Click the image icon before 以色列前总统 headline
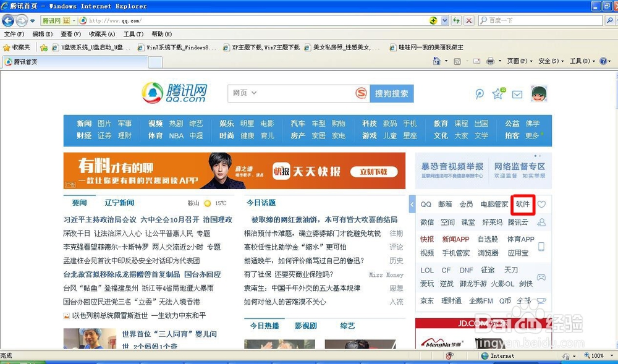Image resolution: width=618 pixels, height=364 pixels. point(66,316)
